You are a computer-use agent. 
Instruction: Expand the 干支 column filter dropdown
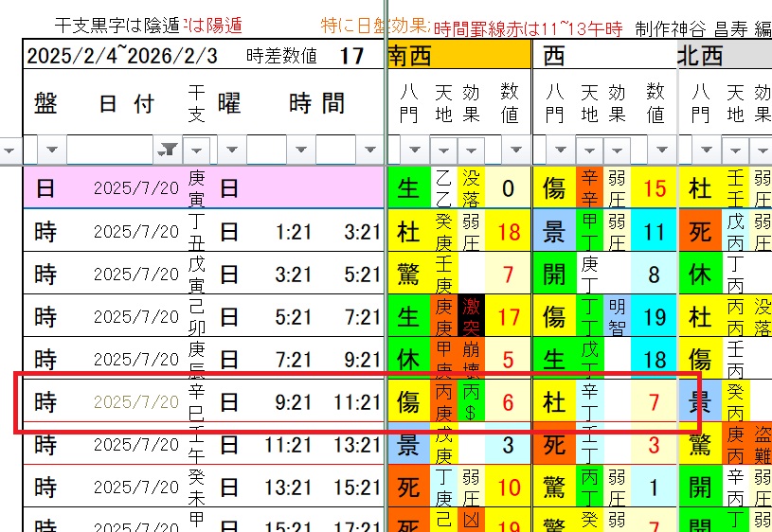pyautogui.click(x=197, y=150)
